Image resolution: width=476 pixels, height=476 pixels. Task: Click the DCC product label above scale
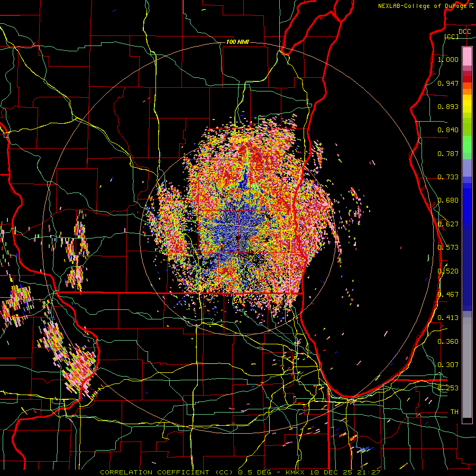(x=464, y=32)
